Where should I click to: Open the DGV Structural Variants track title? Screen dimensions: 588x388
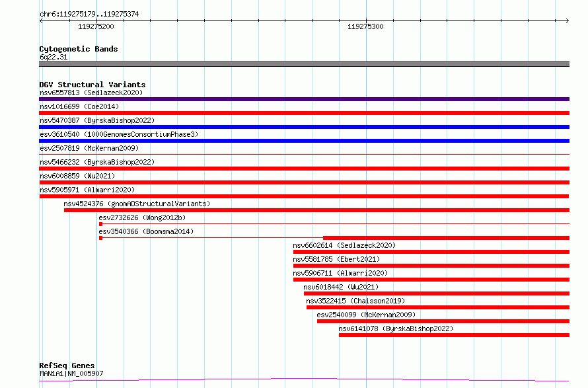92,85
